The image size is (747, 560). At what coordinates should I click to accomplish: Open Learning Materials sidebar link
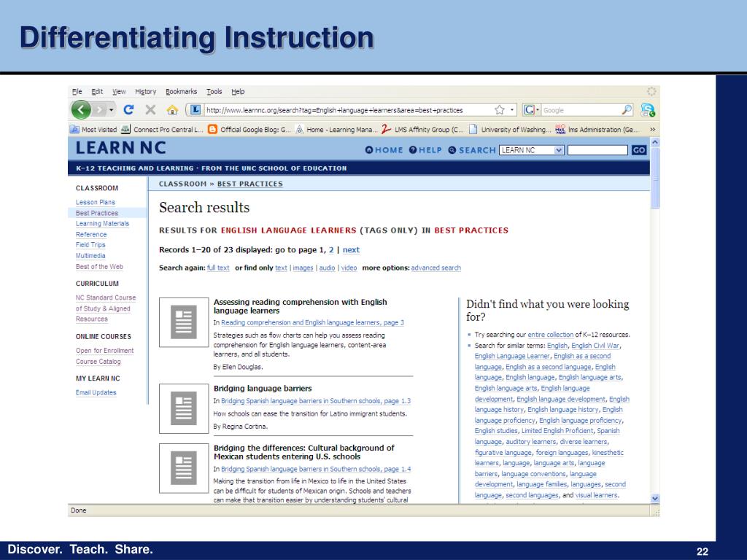(x=102, y=223)
